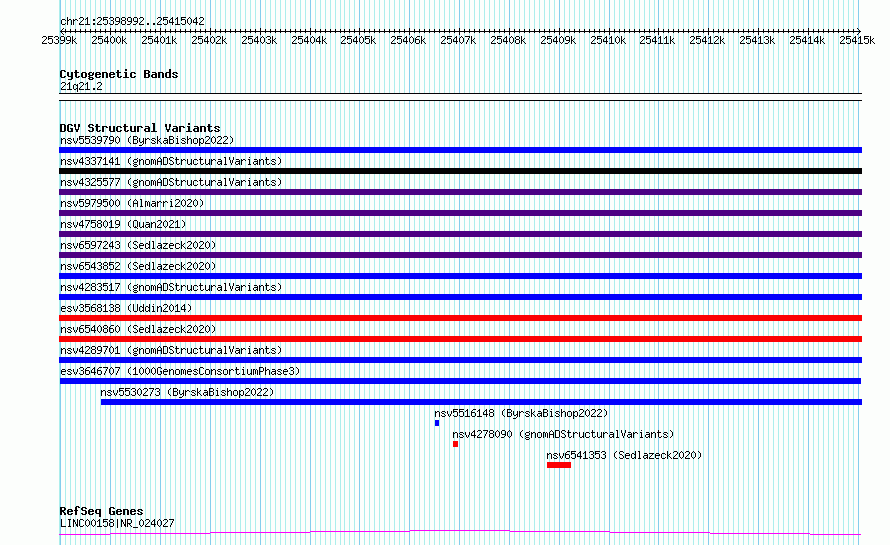Select the blue bar under nsv5539790
This screenshot has width=890, height=545.
pyautogui.click(x=460, y=150)
